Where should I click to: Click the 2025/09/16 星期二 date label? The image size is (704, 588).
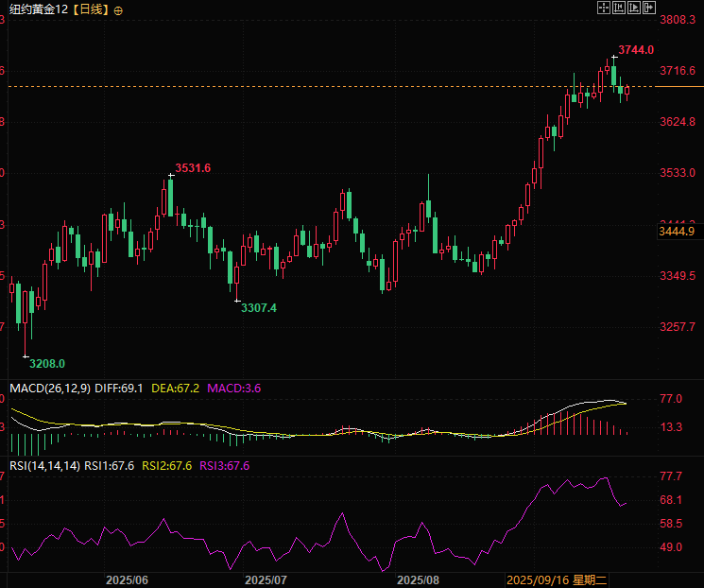pyautogui.click(x=557, y=579)
